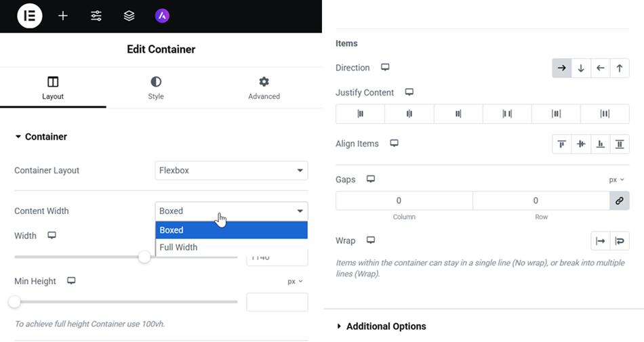The width and height of the screenshot is (644, 342).
Task: Open the Elementor logo menu
Action: [x=30, y=16]
